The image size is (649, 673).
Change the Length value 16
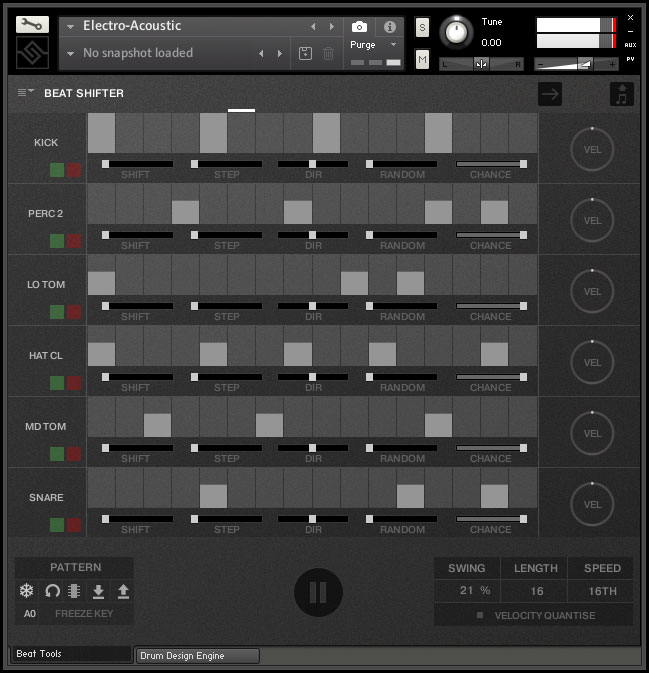(536, 591)
